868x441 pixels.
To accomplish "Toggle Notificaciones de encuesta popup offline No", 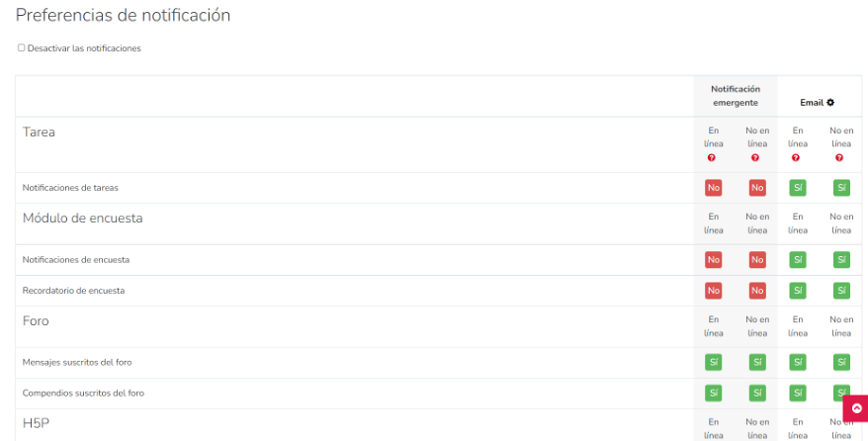I will point(757,260).
